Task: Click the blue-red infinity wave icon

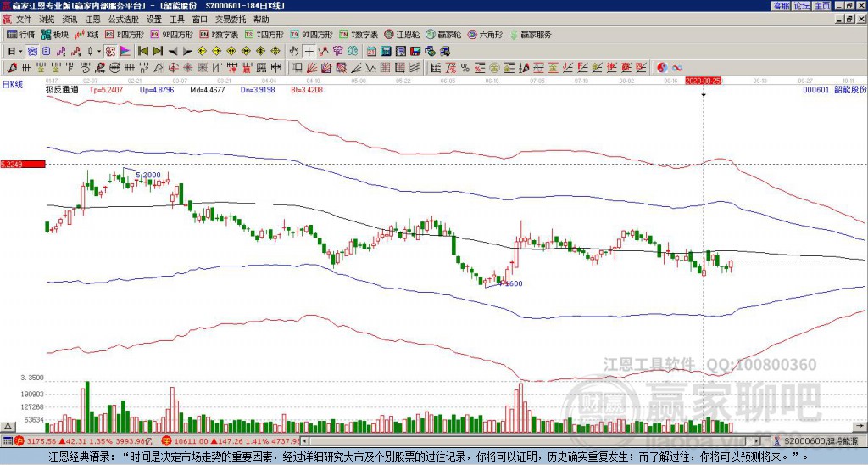Action: [x=676, y=68]
